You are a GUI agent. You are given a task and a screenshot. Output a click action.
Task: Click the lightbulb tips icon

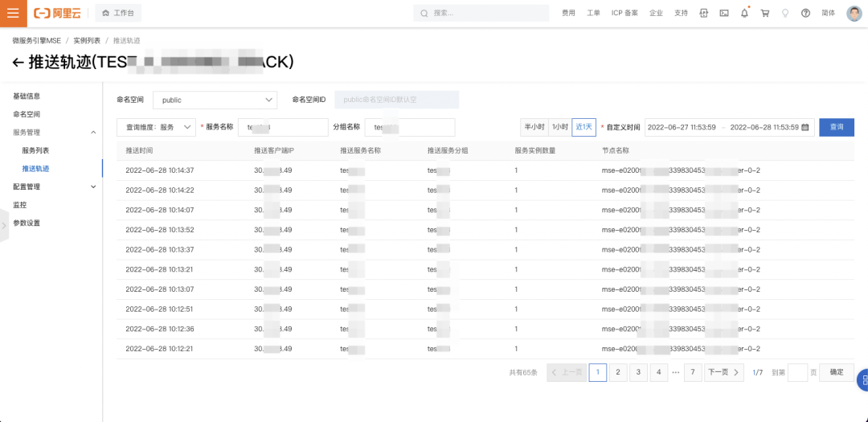785,14
